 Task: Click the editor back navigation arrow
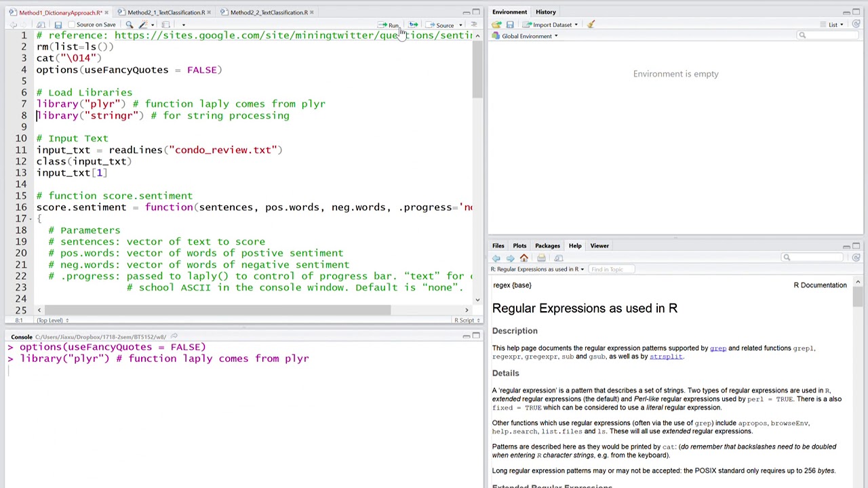[x=13, y=25]
